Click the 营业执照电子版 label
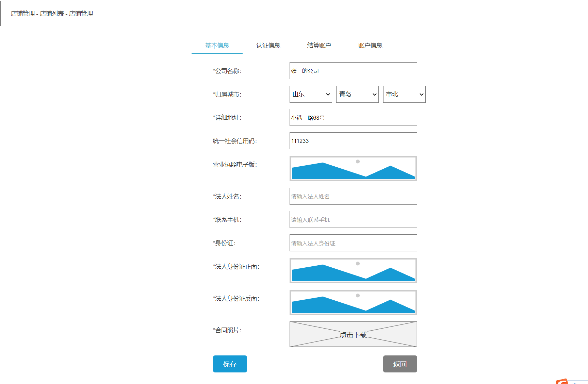Viewport: 588px width, 384px height. click(x=235, y=165)
